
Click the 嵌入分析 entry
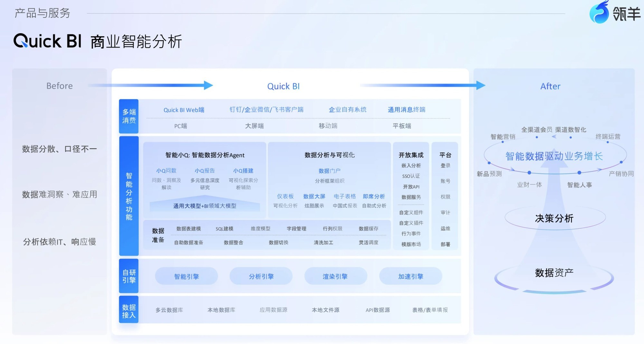point(411,165)
